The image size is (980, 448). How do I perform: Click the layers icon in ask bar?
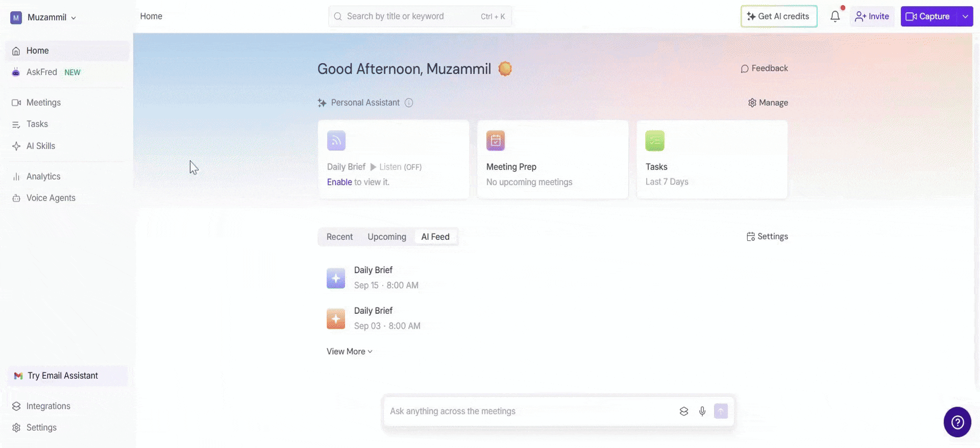pos(684,411)
